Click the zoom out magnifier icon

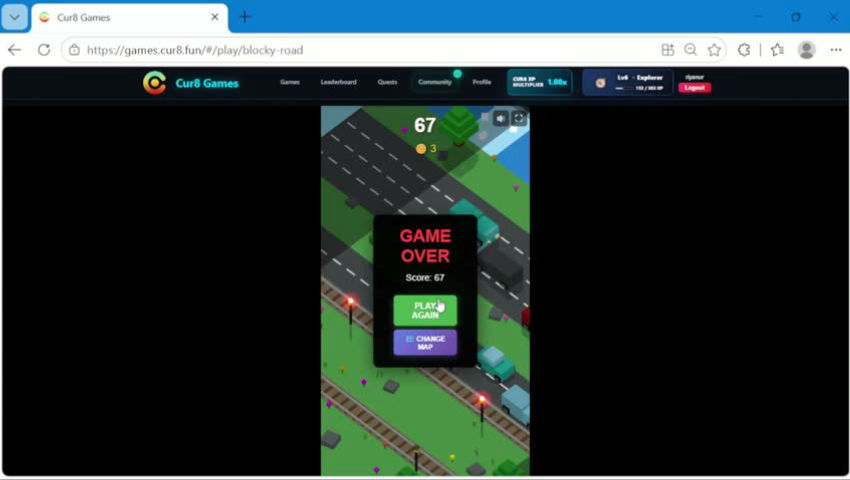coord(690,50)
